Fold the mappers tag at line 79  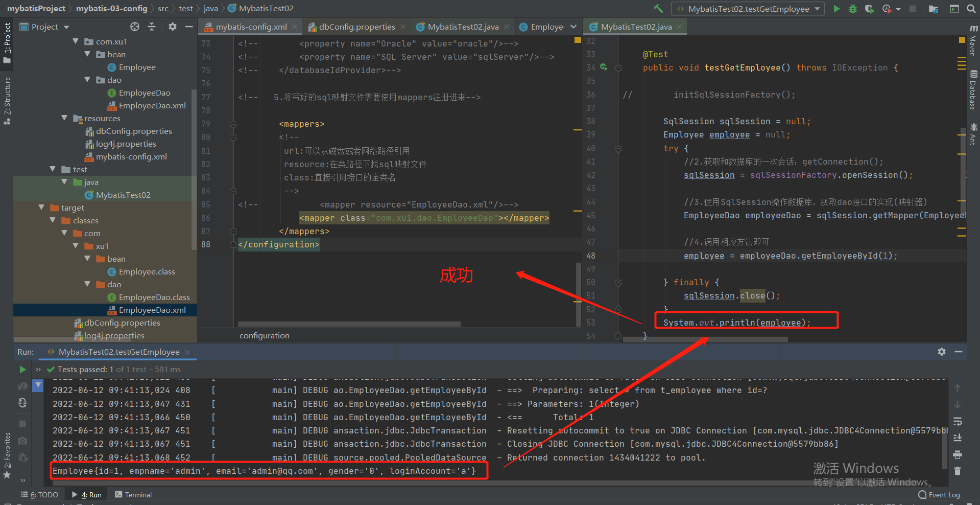(x=233, y=124)
